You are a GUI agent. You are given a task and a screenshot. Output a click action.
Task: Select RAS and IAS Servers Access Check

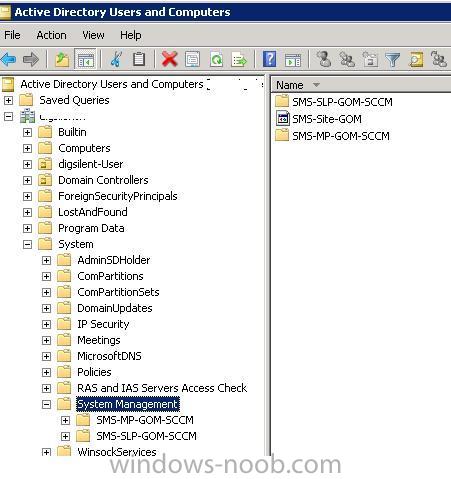coord(162,388)
